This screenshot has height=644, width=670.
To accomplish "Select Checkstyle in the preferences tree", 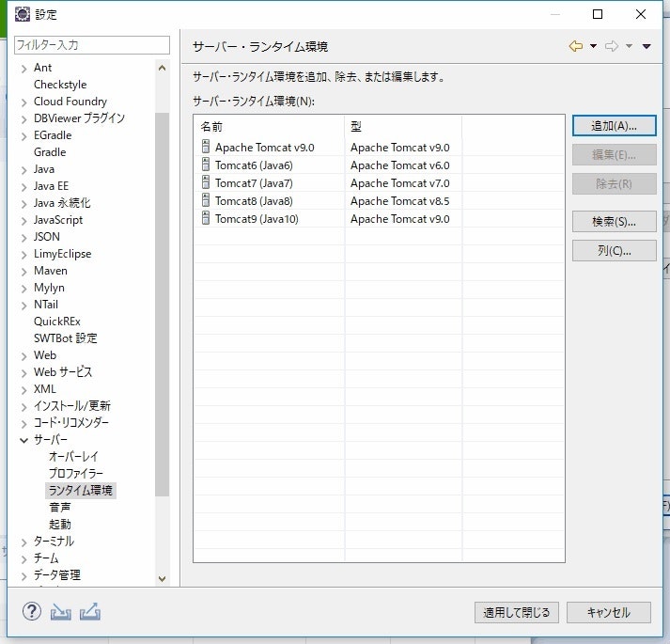I will click(x=60, y=85).
